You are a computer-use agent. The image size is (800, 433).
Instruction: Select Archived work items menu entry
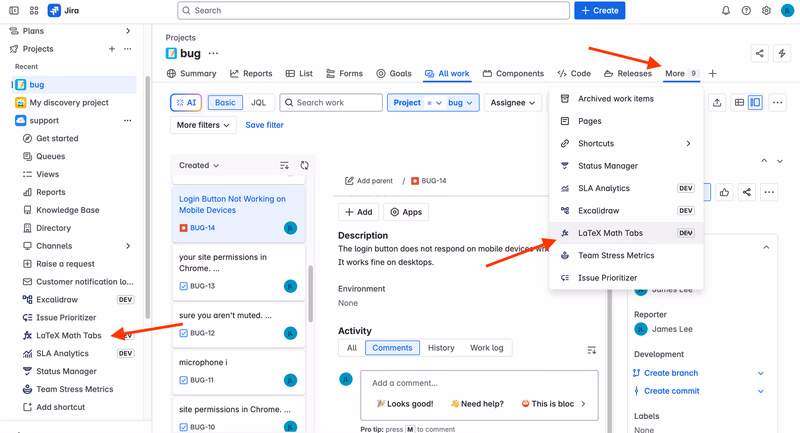coord(627,99)
